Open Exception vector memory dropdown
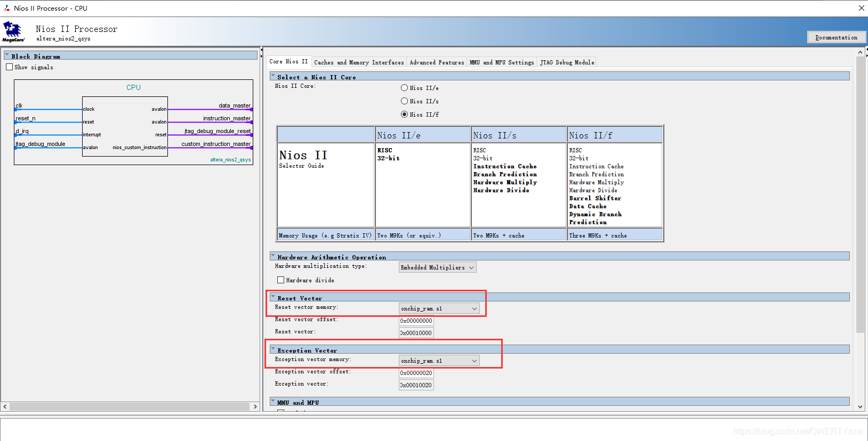 (439, 361)
